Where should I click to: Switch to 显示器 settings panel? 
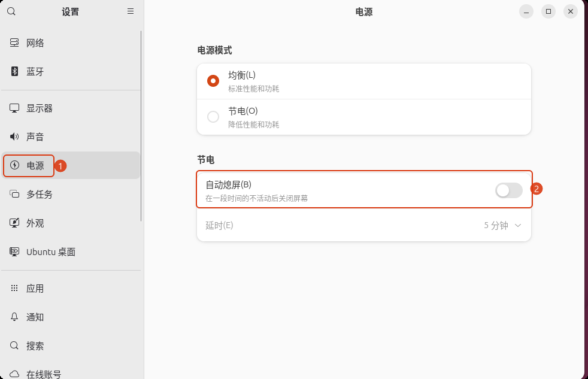point(71,108)
